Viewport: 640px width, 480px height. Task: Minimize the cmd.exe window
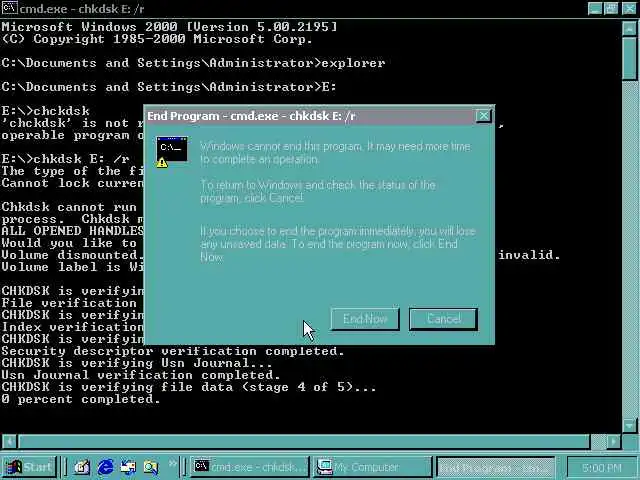click(x=595, y=8)
